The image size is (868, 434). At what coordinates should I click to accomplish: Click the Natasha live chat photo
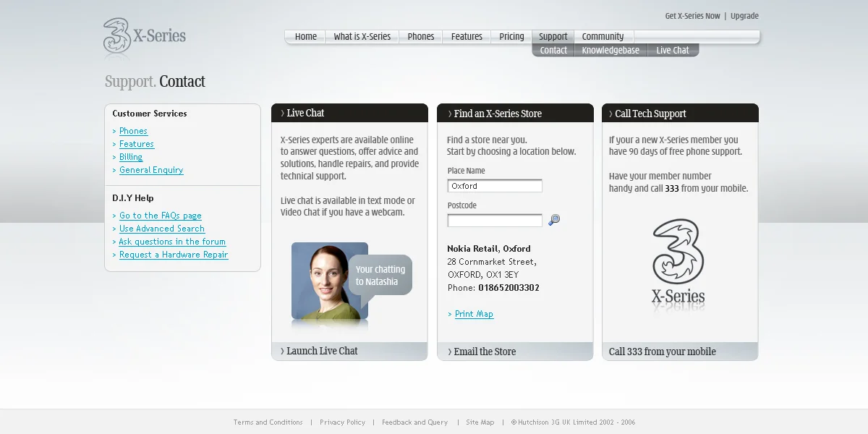[330, 281]
